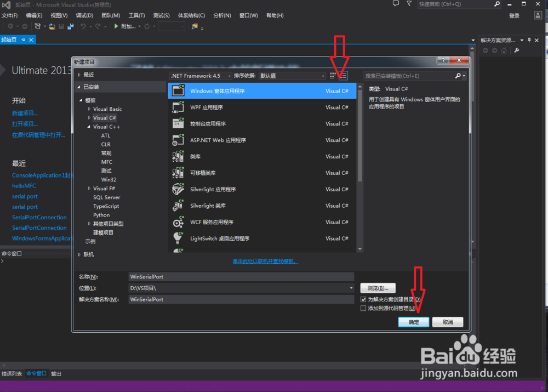Pin the 起始页 tab
548x392 pixels.
pos(24,40)
